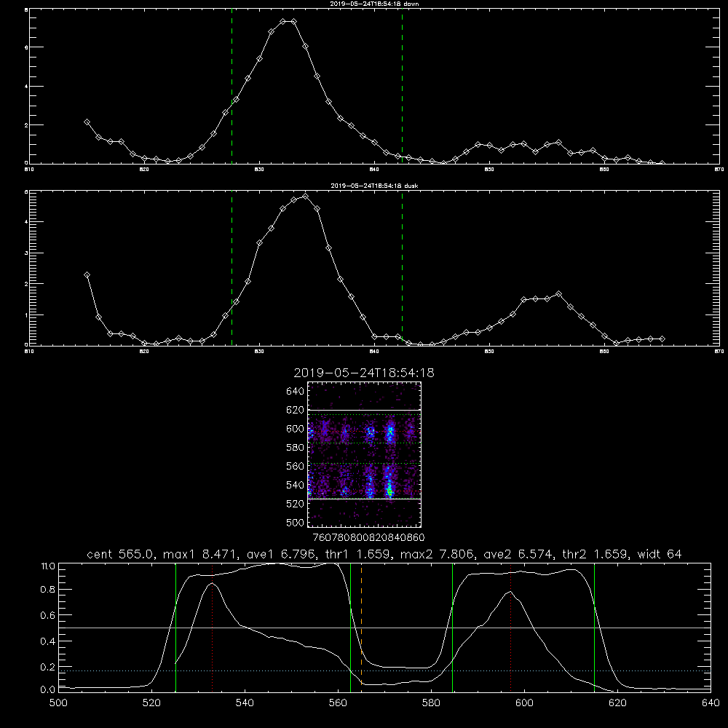Click the '640' x-axis label of the profile plot
728x728 pixels.
click(711, 703)
